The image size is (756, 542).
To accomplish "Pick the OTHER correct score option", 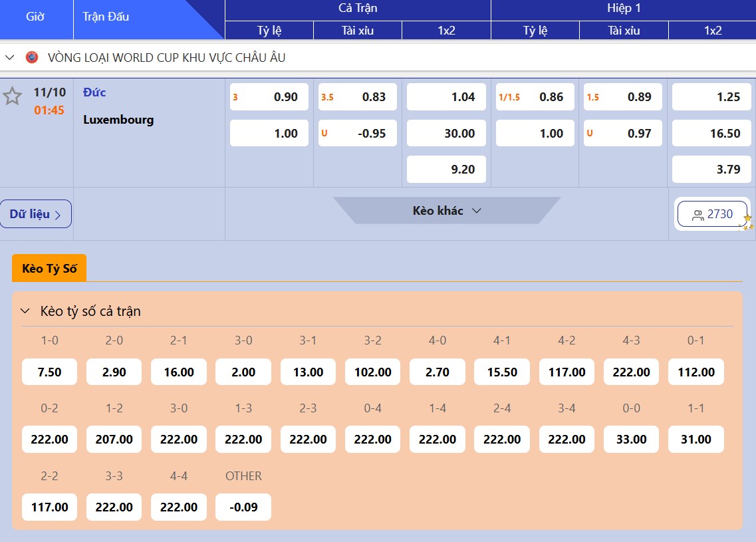I will [243, 507].
